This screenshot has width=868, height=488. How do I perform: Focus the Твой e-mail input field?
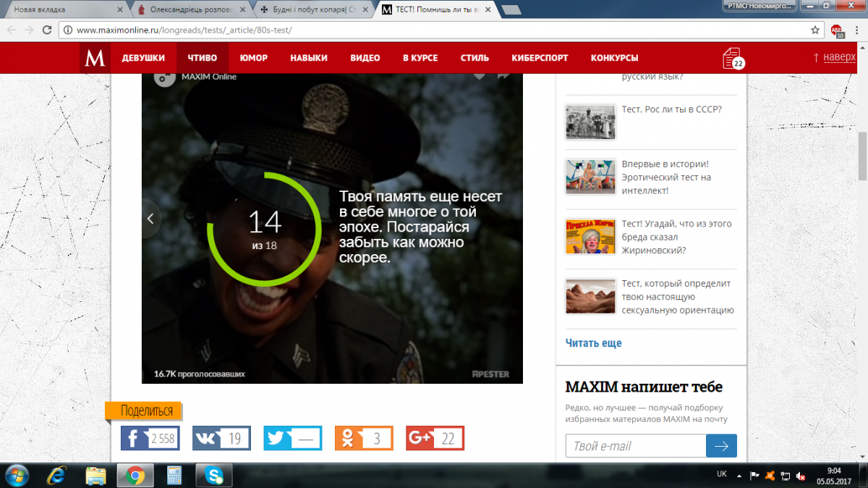[635, 446]
